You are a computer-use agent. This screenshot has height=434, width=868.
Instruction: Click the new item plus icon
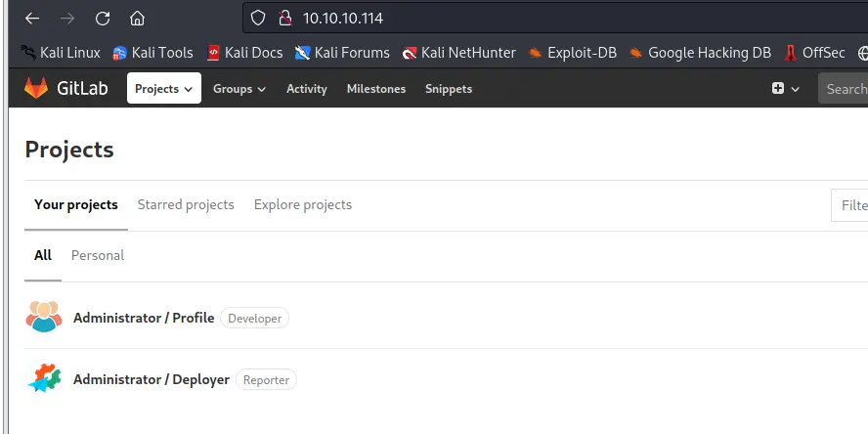[778, 88]
